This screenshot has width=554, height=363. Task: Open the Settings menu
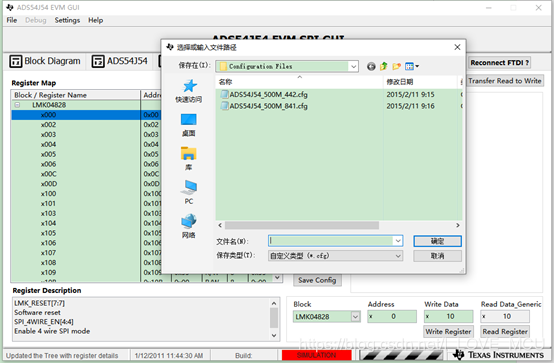[x=67, y=20]
